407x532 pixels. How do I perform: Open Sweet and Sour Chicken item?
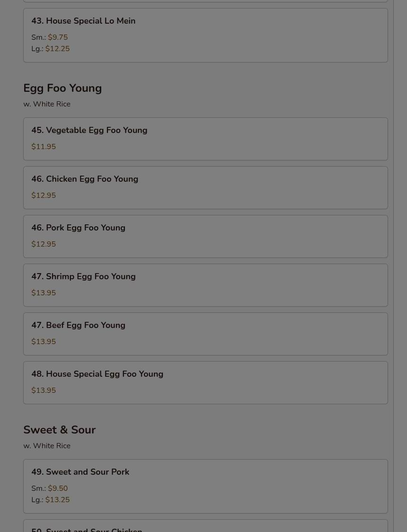(x=87, y=529)
